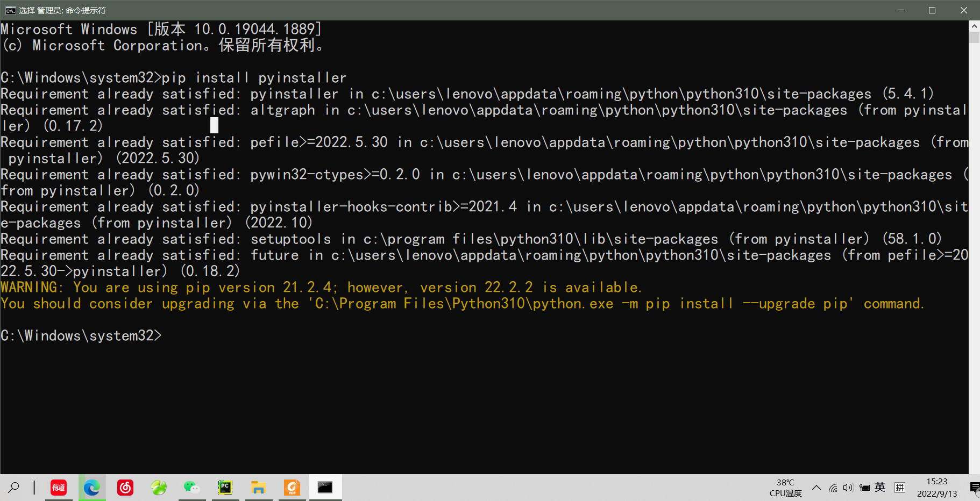Click the 'pip install pyinstaller' command text
Image resolution: width=980 pixels, height=501 pixels.
[x=254, y=78]
